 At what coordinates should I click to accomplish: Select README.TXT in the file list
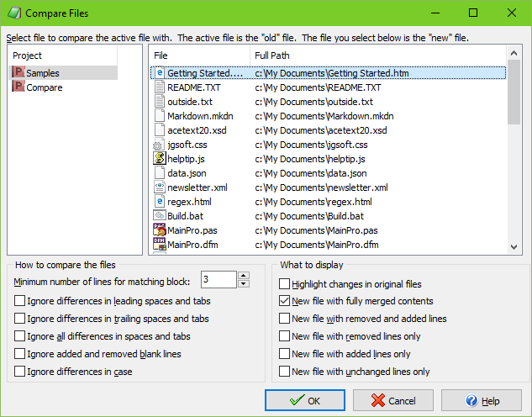point(194,87)
